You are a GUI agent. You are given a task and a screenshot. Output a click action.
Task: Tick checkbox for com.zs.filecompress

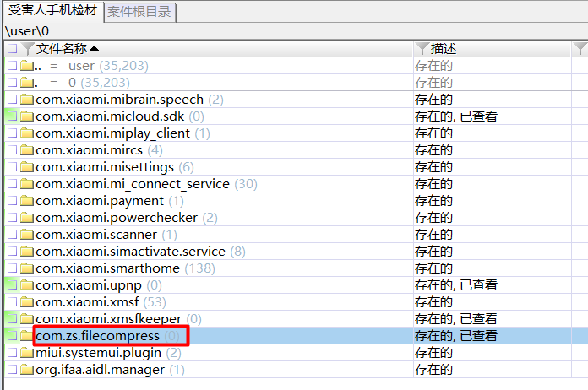(13, 336)
